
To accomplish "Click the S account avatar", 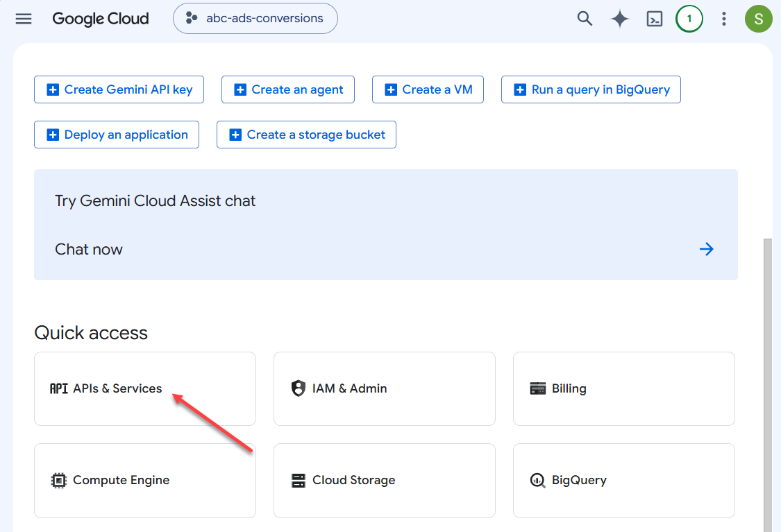I will coord(758,19).
